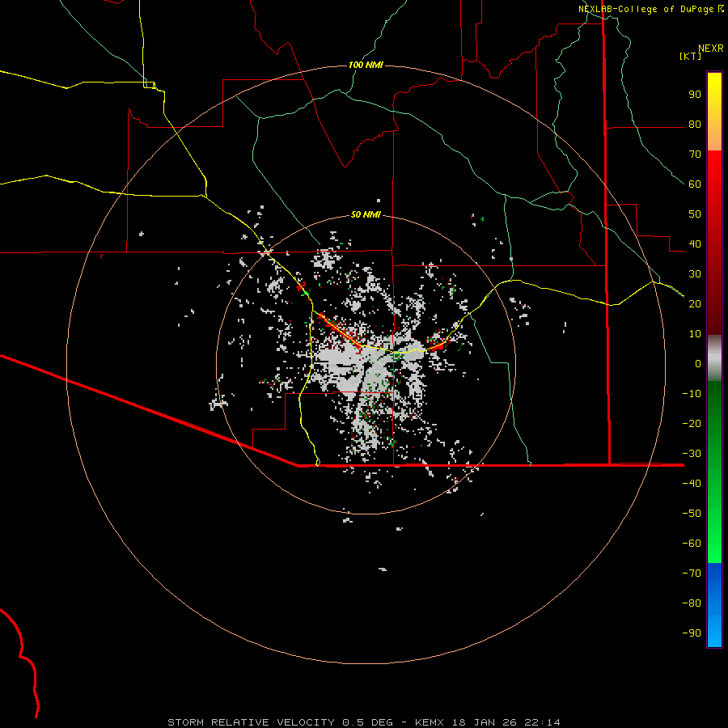
Task: Click the 90 value on velocity scale
Action: [695, 95]
